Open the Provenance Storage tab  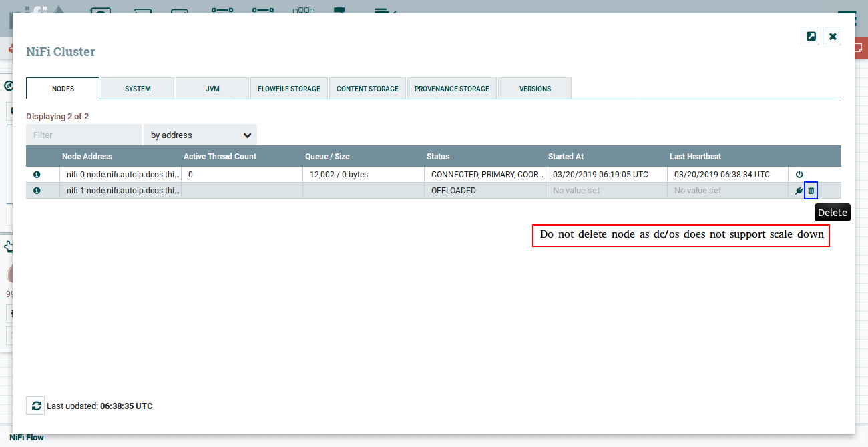pyautogui.click(x=452, y=89)
